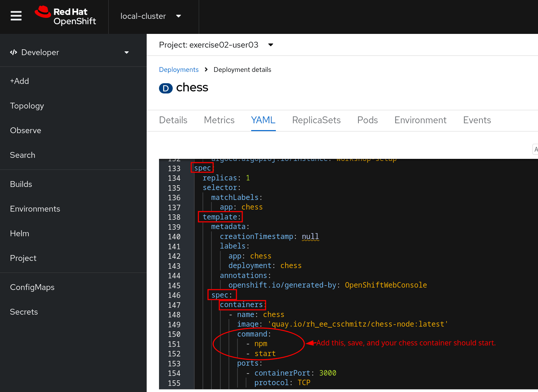
Task: Click the partially visible accessibility button above editor
Action: (x=535, y=149)
